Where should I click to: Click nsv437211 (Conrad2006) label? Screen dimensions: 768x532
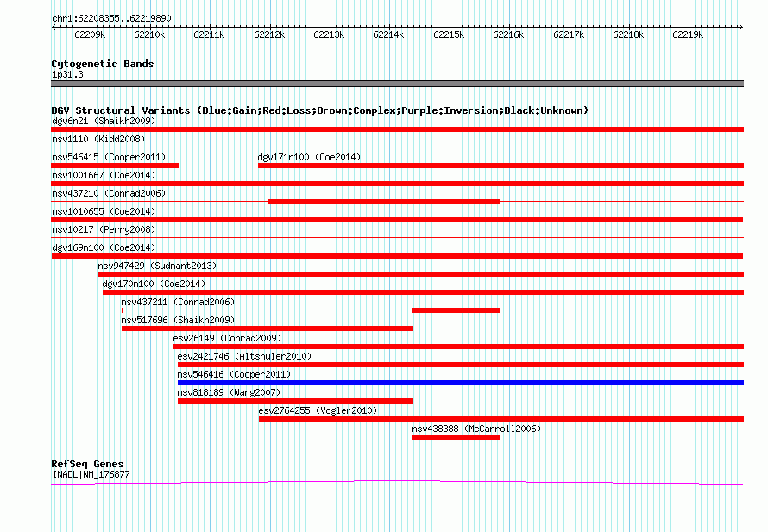[x=178, y=302]
